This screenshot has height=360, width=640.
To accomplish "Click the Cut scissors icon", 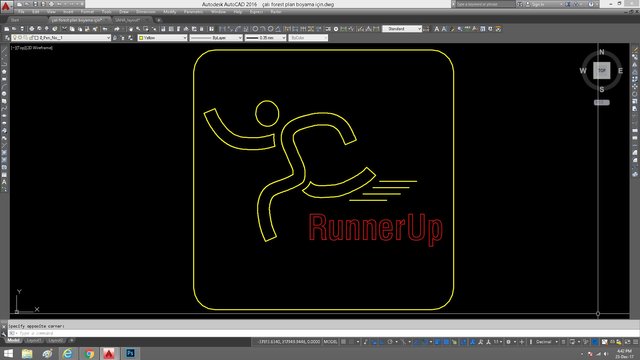I will pyautogui.click(x=64, y=29).
